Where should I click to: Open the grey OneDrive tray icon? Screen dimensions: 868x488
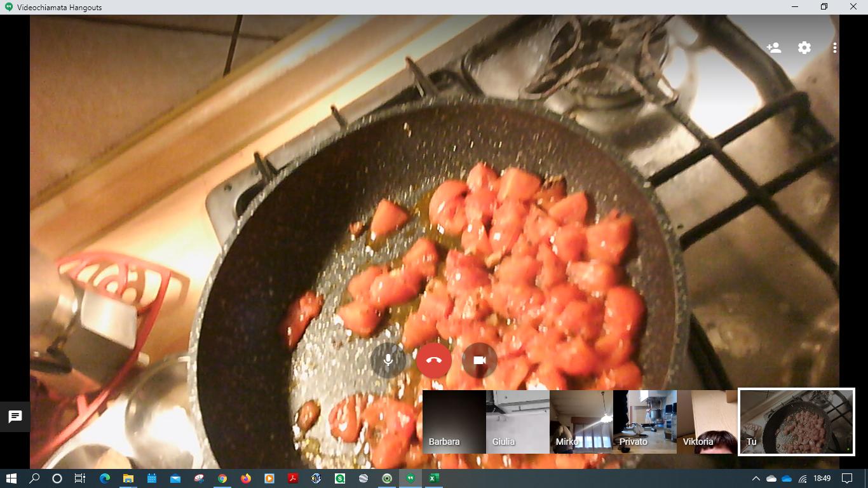771,478
